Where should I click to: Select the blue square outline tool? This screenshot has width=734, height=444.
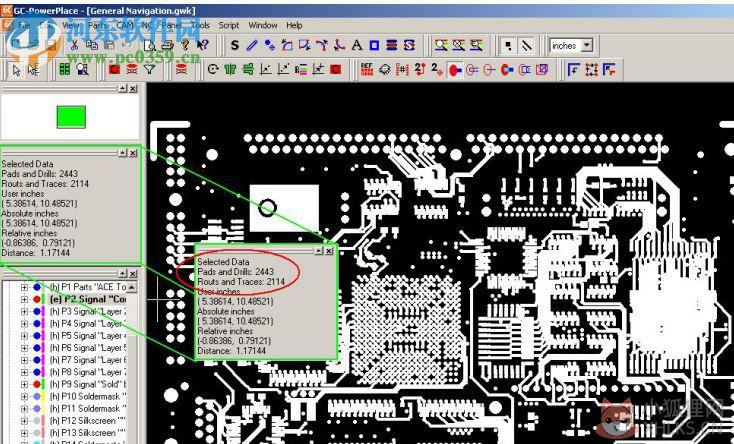click(374, 45)
